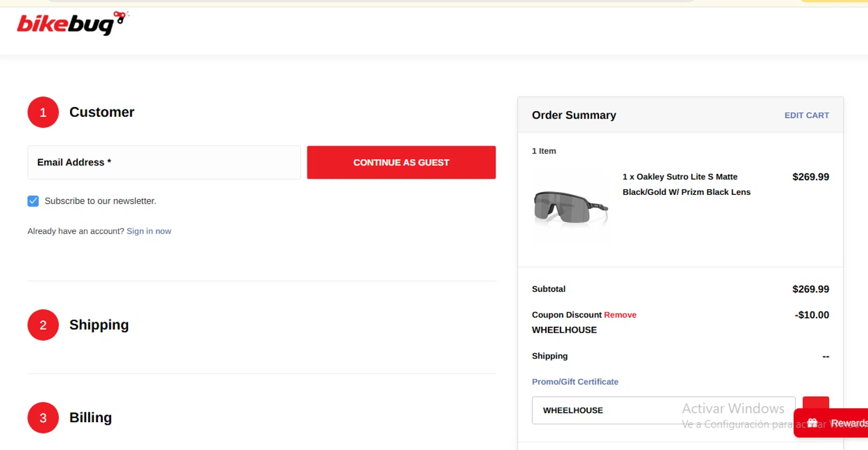Screen dimensions: 868x450
Task: Click the Oakley Sutro Lite S product name
Action: [x=686, y=185]
